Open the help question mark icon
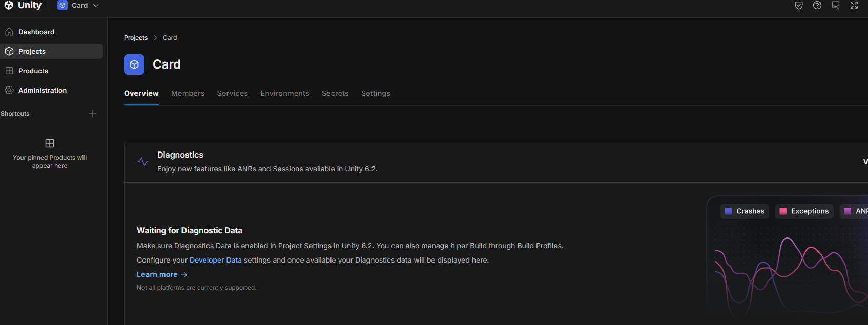This screenshot has width=868, height=325. tap(817, 5)
